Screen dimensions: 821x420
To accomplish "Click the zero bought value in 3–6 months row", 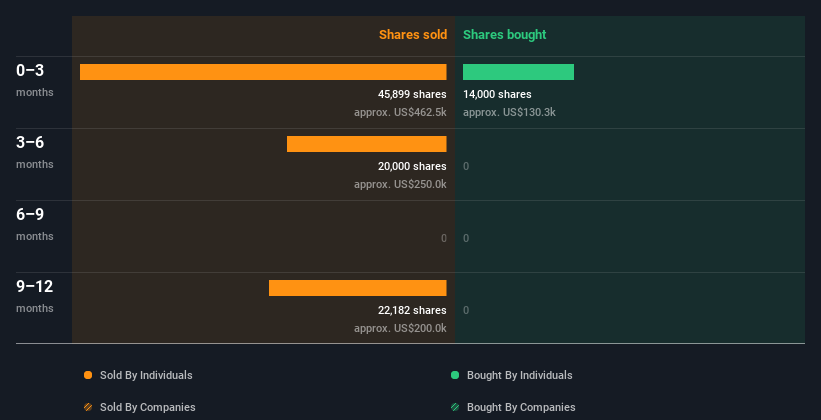I will click(x=466, y=167).
